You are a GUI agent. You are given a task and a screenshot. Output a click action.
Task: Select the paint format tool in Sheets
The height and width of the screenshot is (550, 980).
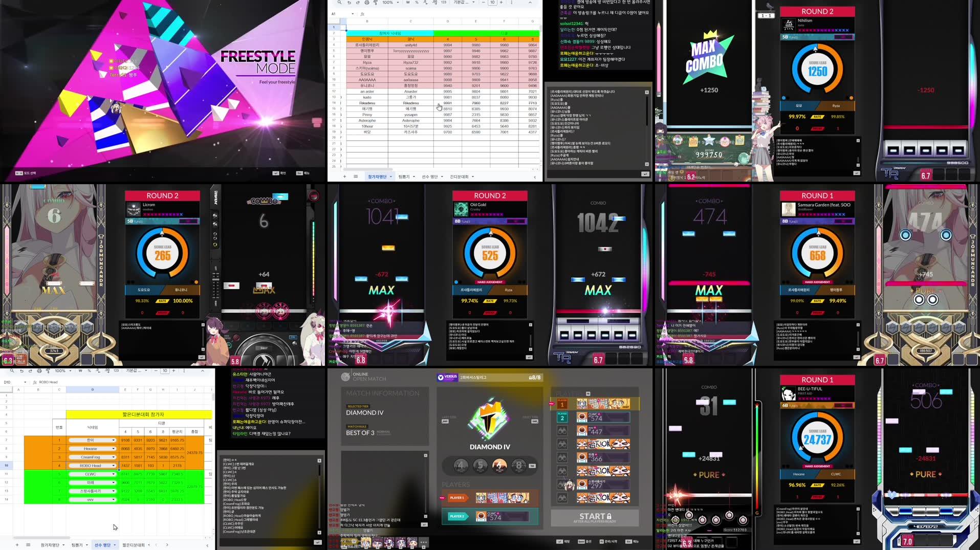click(x=376, y=3)
